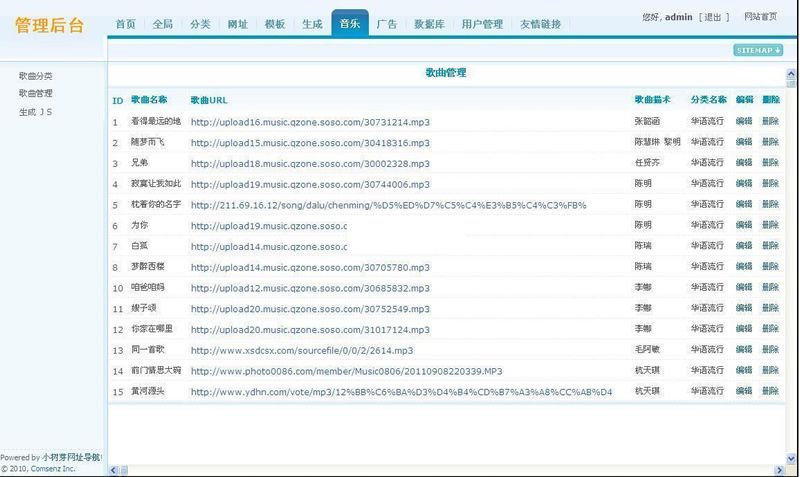
Task: Click the 歌曲URL column header
Action: pyautogui.click(x=209, y=100)
